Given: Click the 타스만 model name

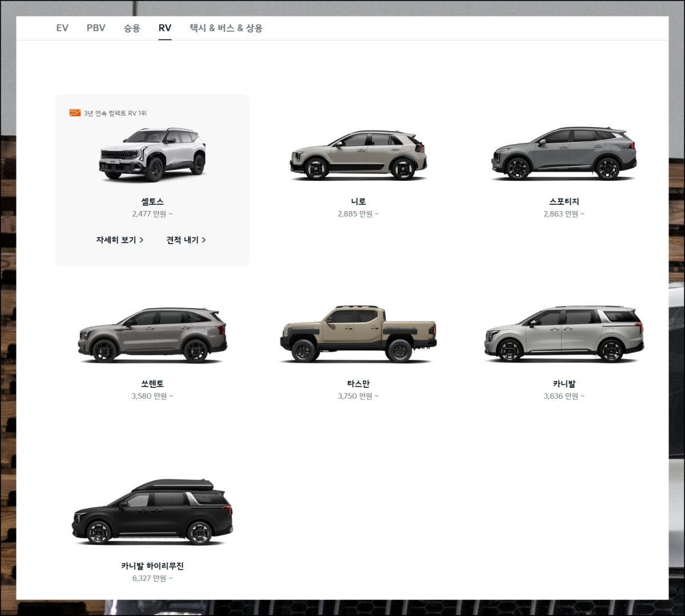Looking at the screenshot, I should pos(358,384).
